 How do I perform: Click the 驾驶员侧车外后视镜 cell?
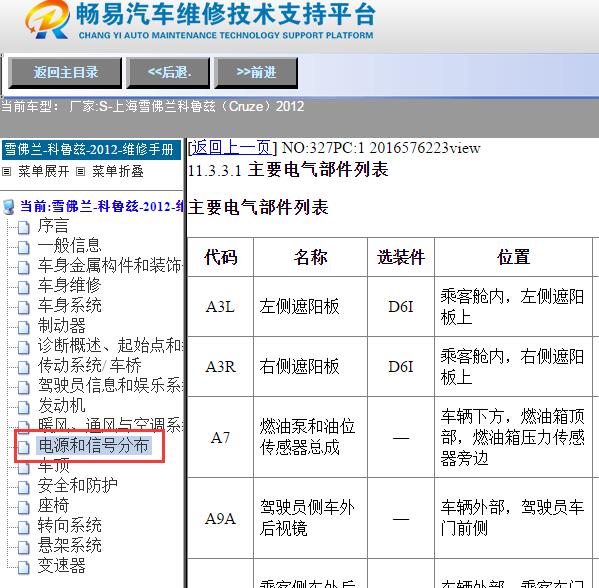point(310,518)
